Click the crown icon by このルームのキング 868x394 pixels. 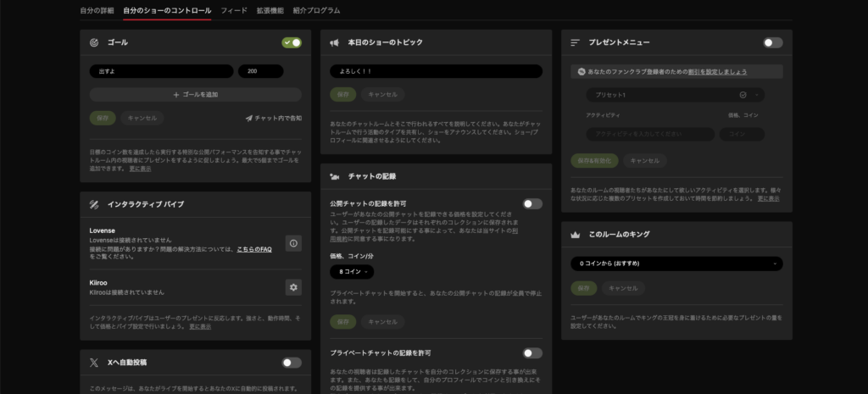pos(575,235)
